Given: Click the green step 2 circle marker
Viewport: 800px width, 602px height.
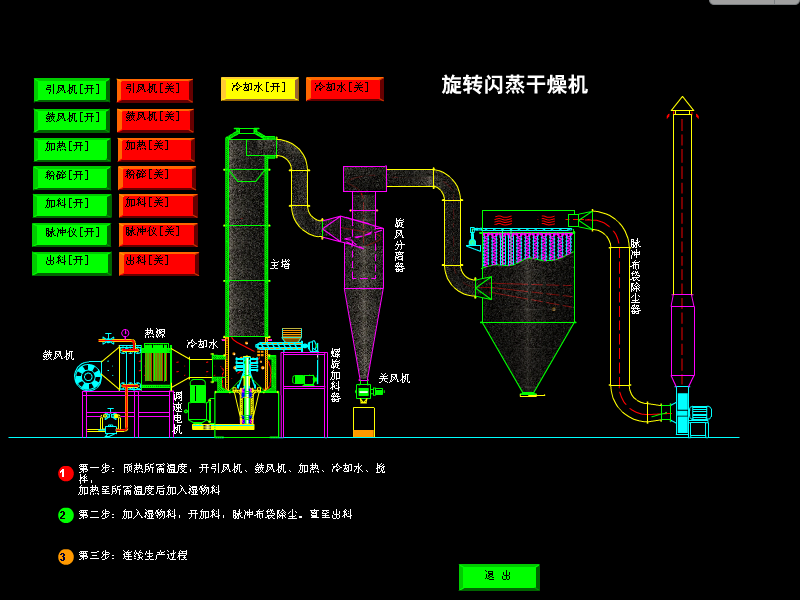Looking at the screenshot, I should click(x=66, y=515).
